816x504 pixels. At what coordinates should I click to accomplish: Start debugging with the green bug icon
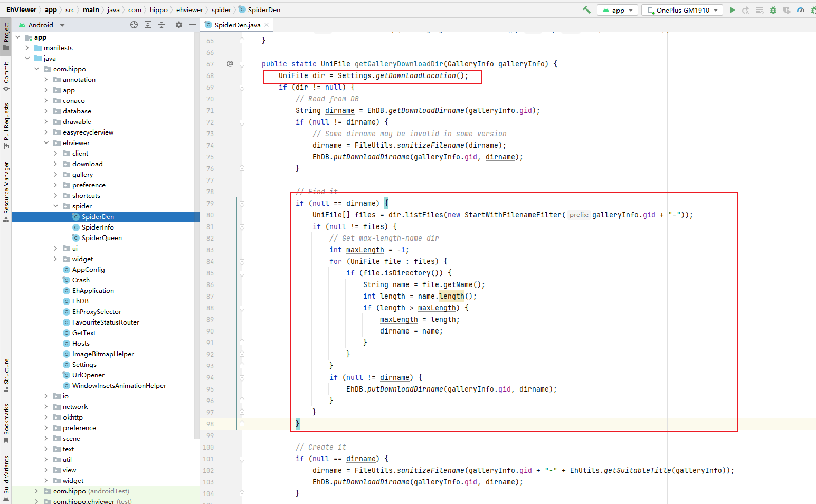tap(773, 10)
